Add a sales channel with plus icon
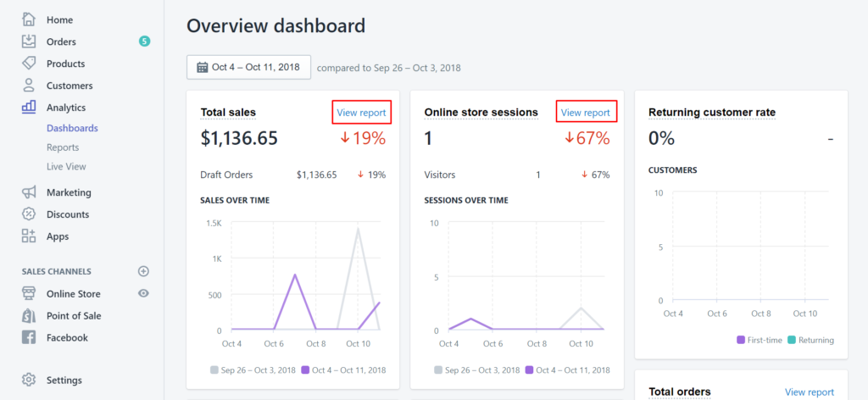Screen dimensions: 868x400 [143, 271]
